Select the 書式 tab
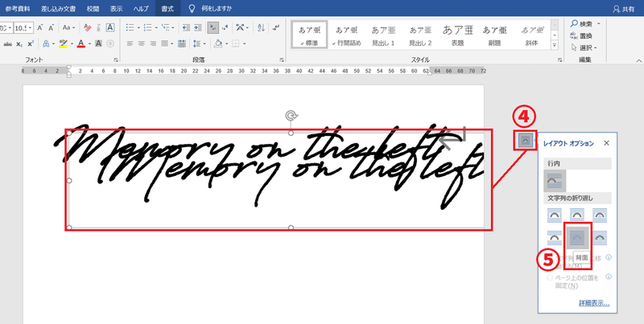The width and height of the screenshot is (644, 324). 167,8
